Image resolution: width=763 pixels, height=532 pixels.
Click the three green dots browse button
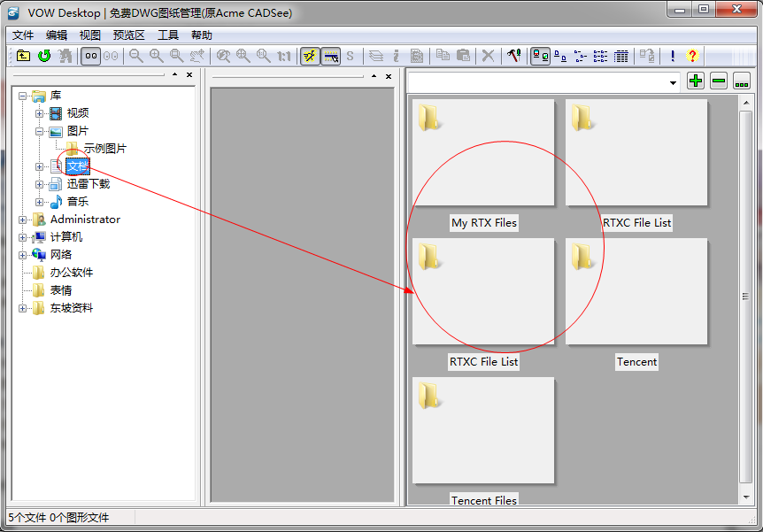742,81
